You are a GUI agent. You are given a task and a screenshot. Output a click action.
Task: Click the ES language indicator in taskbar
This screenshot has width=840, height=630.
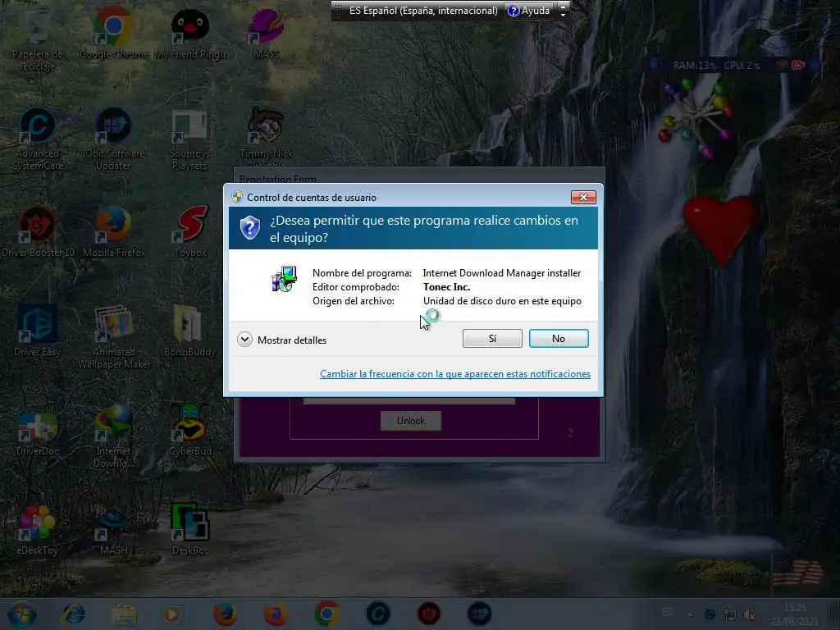668,612
